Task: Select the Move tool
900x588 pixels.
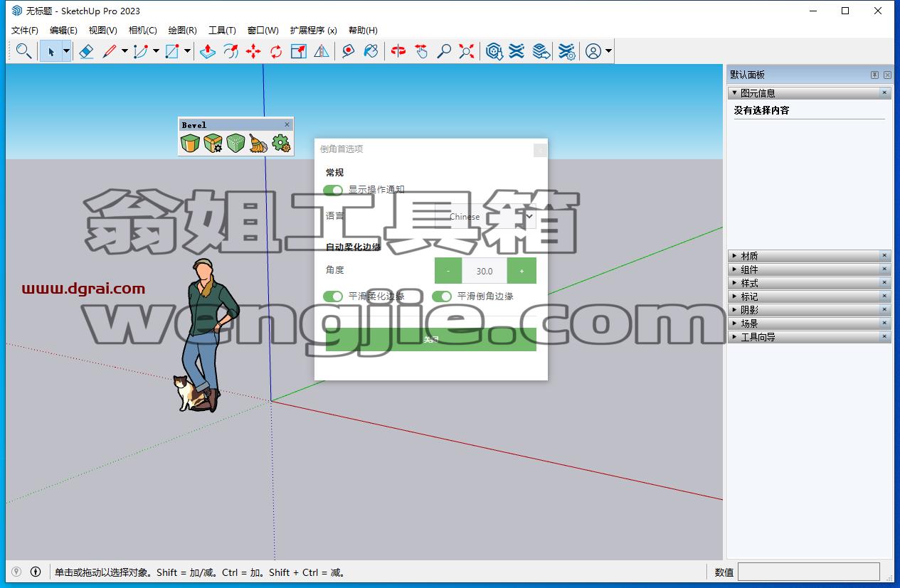Action: 253,51
